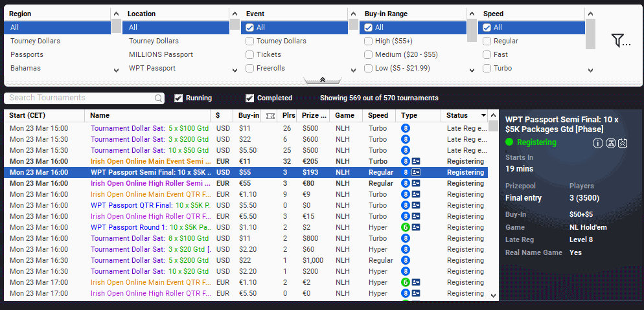Check the Tickets event filter

click(x=249, y=54)
